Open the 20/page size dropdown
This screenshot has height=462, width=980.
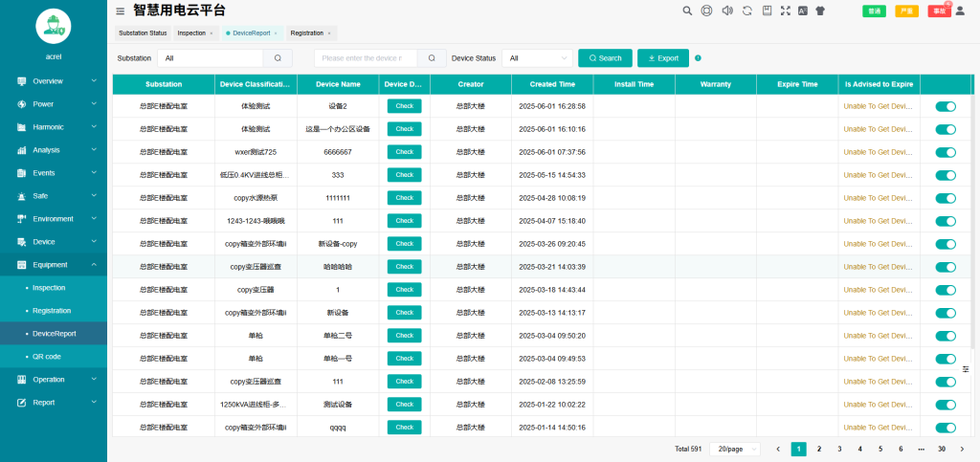click(x=735, y=449)
